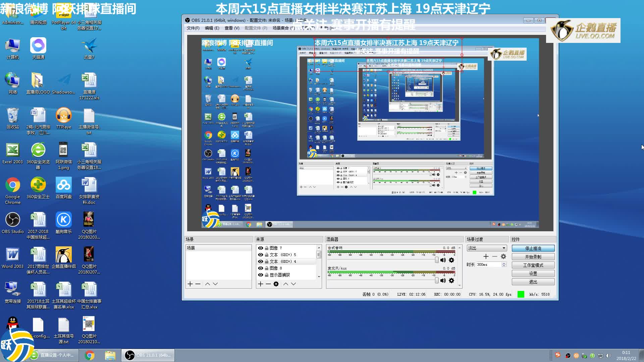Open the 查看(V) menu
Screen dimensions: 644x362
[232, 28]
